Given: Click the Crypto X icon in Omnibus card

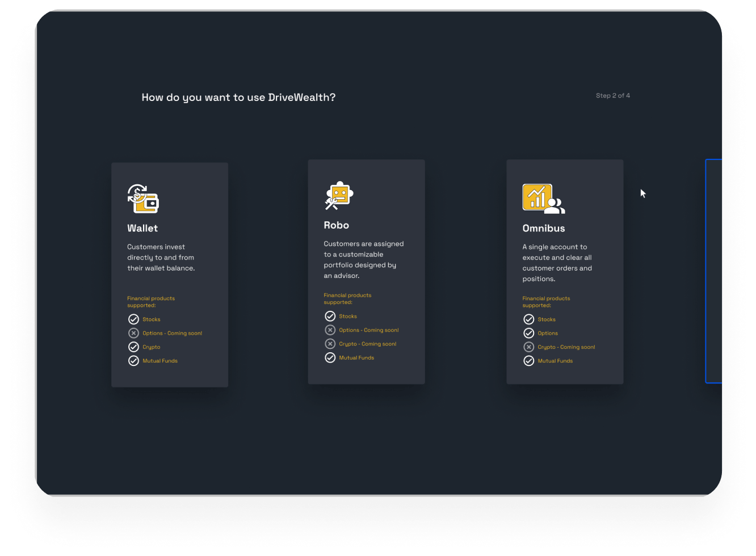Looking at the screenshot, I should [528, 347].
